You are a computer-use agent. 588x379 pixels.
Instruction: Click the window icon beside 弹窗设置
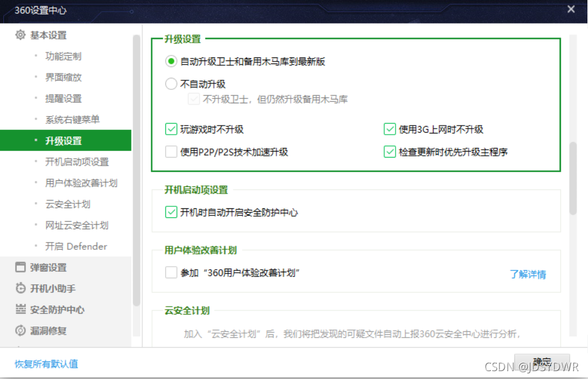21,267
